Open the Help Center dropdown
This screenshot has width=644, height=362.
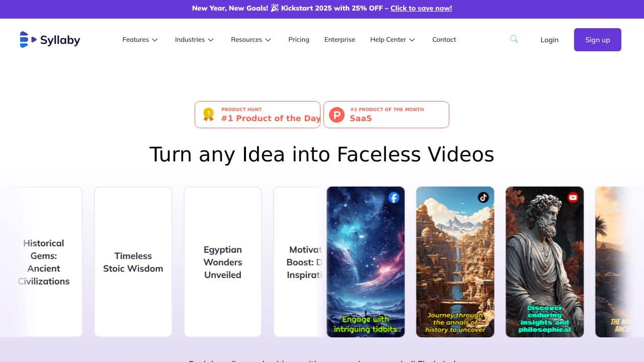(392, 40)
